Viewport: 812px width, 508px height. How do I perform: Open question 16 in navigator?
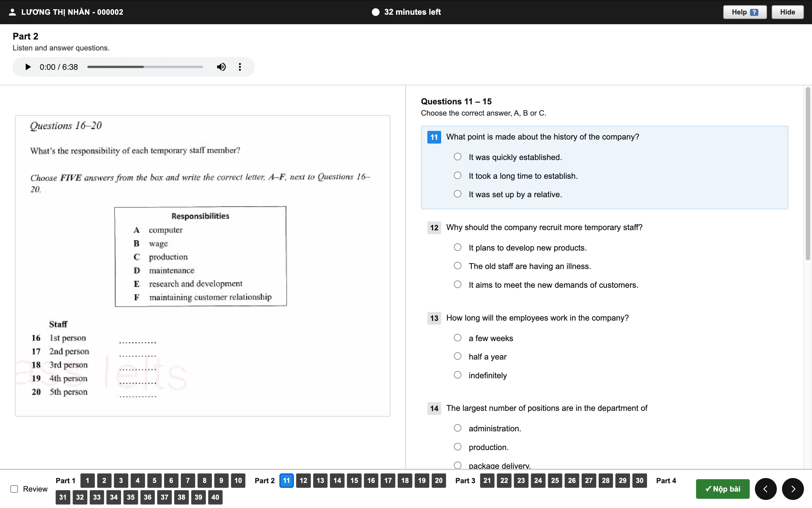point(371,480)
